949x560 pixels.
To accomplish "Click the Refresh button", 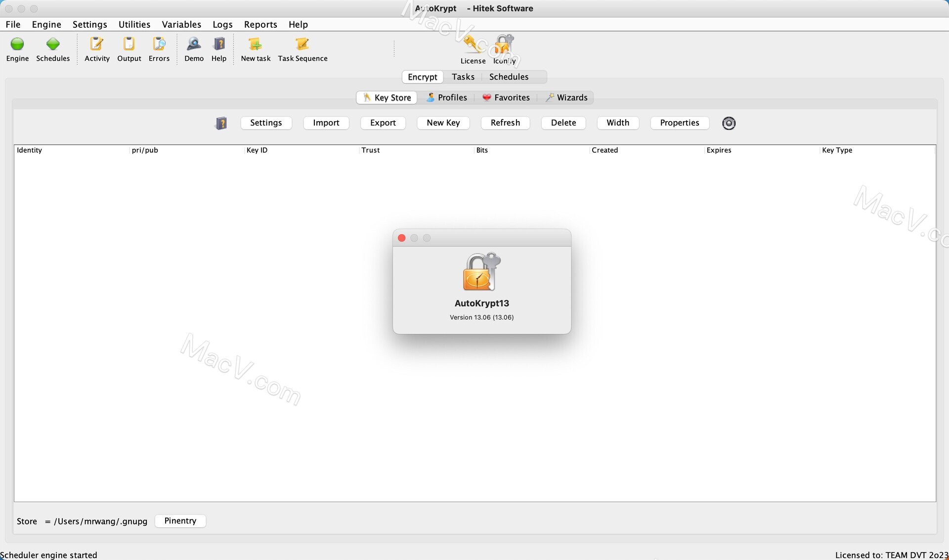I will click(505, 123).
